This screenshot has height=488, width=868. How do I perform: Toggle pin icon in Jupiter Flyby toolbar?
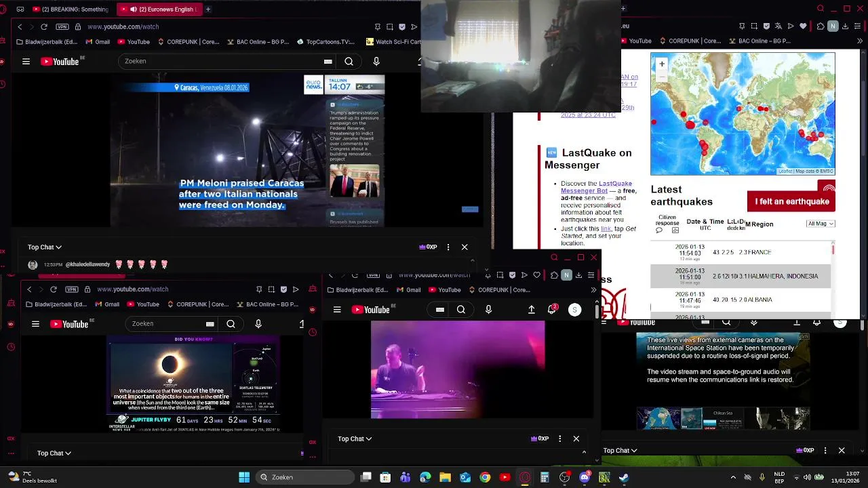[x=260, y=289]
